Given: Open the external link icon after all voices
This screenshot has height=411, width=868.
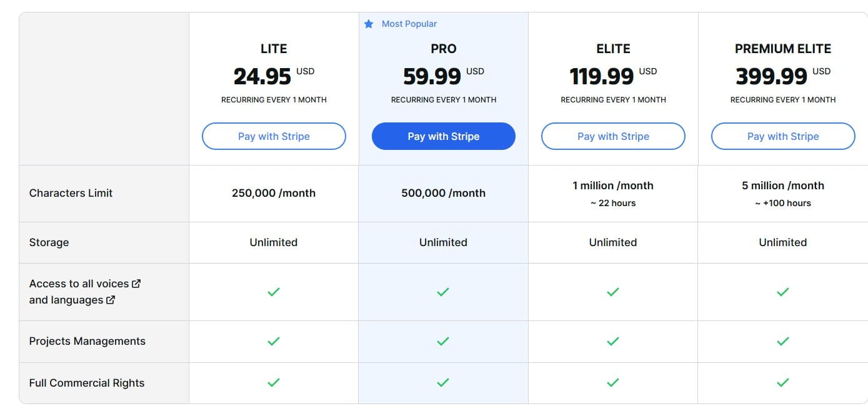Looking at the screenshot, I should click(x=136, y=284).
